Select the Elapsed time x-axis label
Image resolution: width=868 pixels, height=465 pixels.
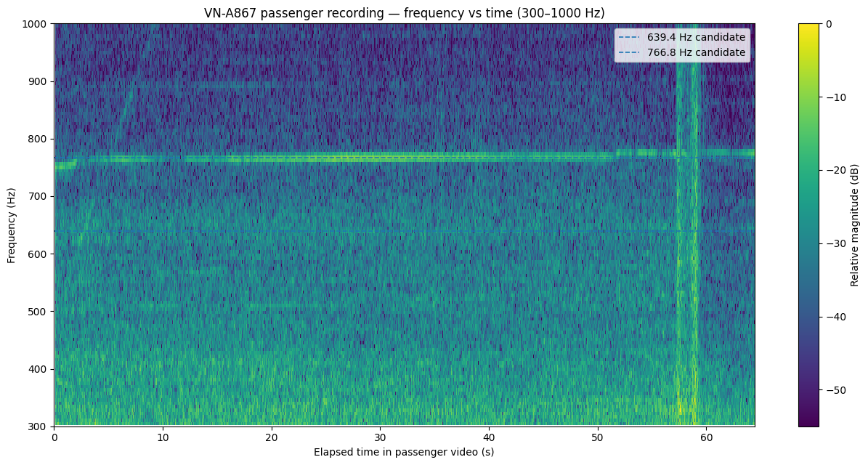click(404, 452)
